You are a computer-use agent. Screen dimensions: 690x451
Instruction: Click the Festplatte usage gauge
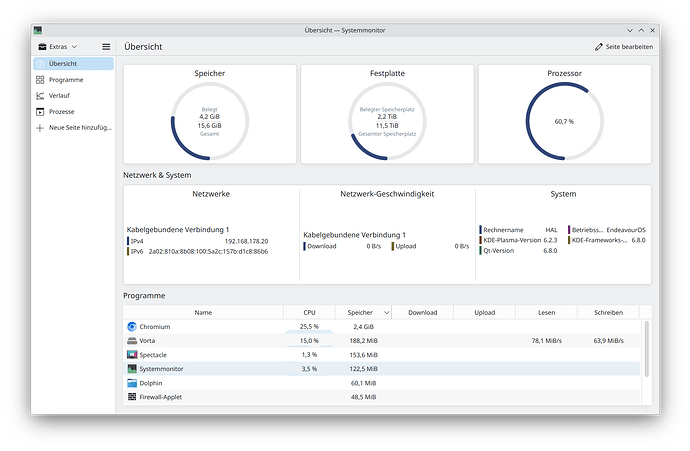pyautogui.click(x=387, y=121)
